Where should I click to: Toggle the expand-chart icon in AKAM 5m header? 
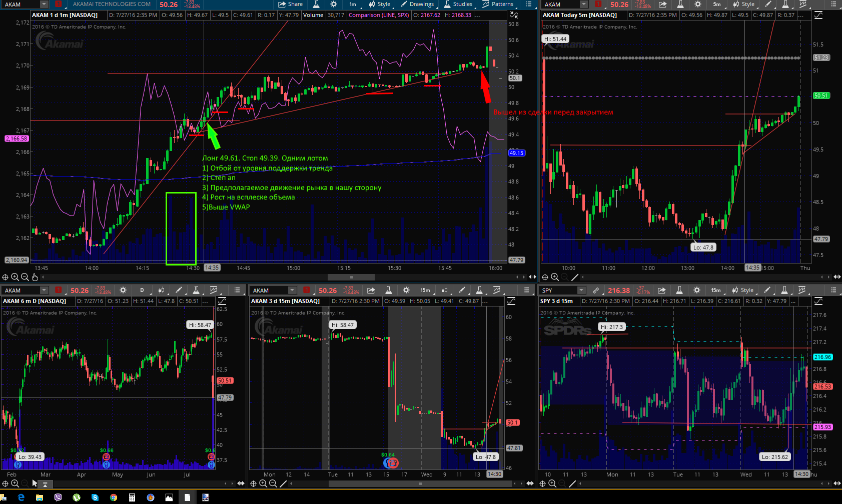(x=818, y=15)
